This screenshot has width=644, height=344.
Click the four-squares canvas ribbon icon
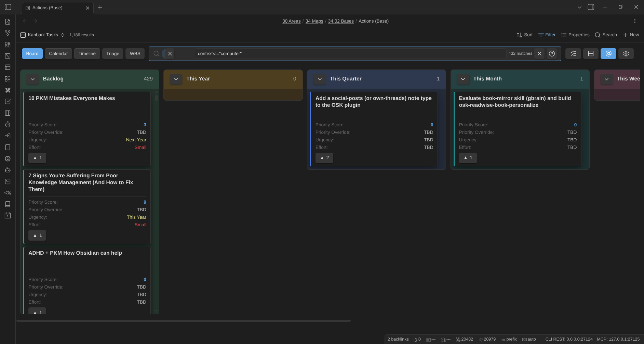8,44
